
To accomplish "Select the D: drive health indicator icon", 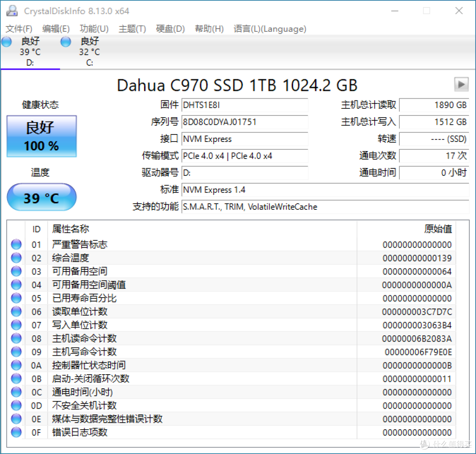I will tap(6, 41).
